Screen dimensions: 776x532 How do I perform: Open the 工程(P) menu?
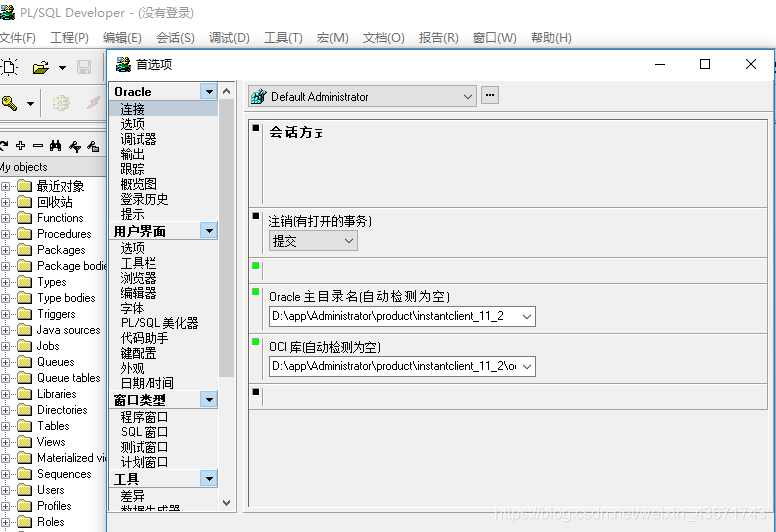(x=69, y=38)
